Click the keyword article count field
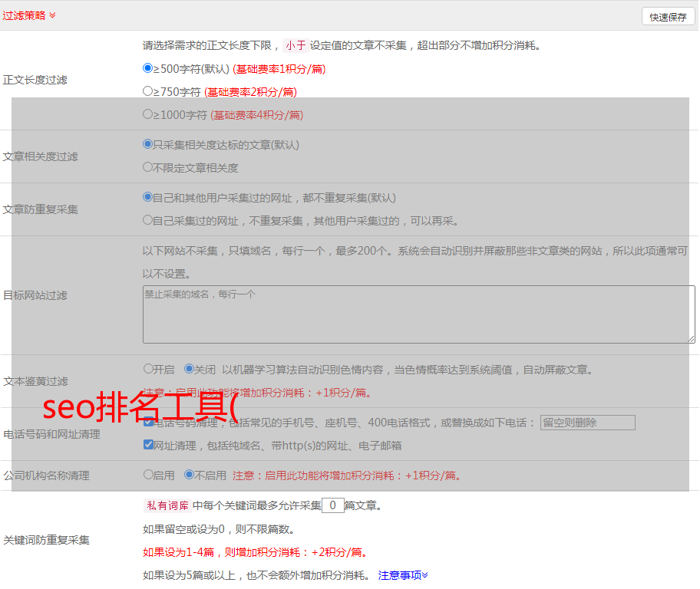This screenshot has height=589, width=700. 332,505
